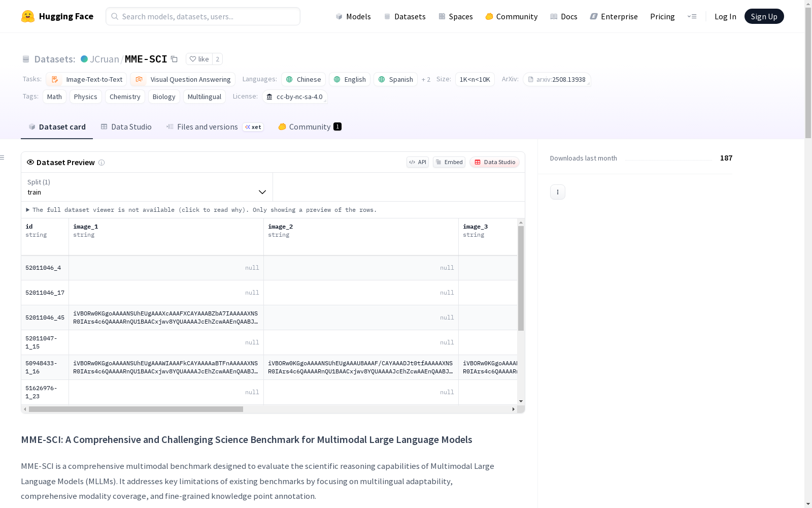Screen dimensions: 812x508
Task: Click the Hugging Face logo icon
Action: 28,16
